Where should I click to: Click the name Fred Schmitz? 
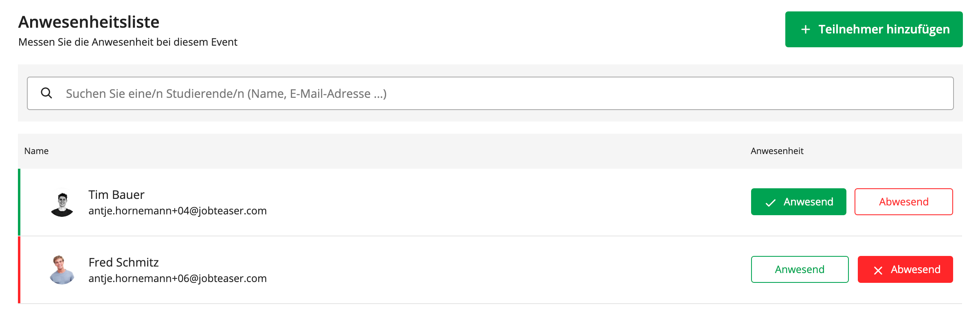tap(123, 262)
